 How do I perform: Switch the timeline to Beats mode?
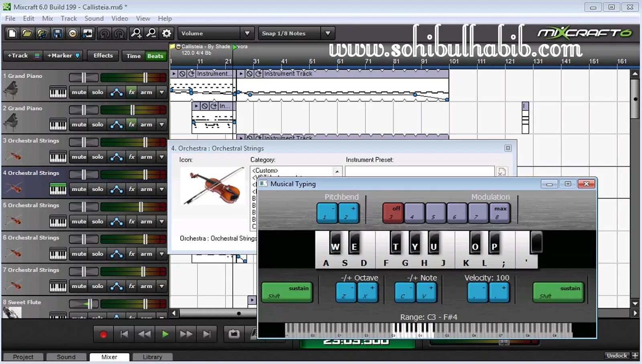[x=155, y=56]
